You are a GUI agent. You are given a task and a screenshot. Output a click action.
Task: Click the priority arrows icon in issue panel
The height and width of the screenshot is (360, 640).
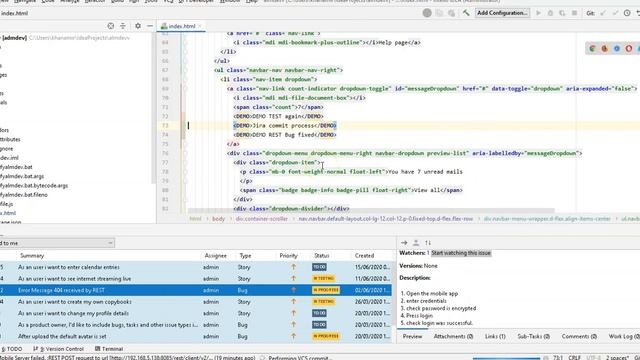[x=428, y=243]
